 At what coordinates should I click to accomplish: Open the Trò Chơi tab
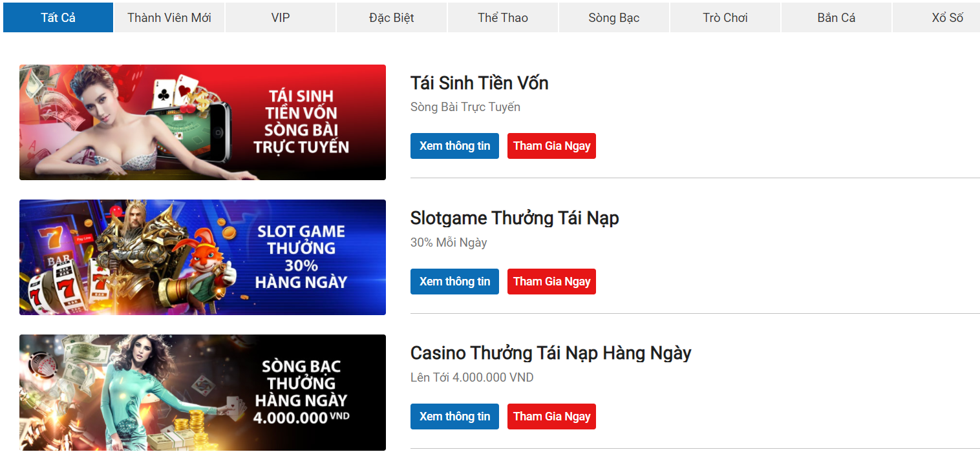tap(725, 17)
